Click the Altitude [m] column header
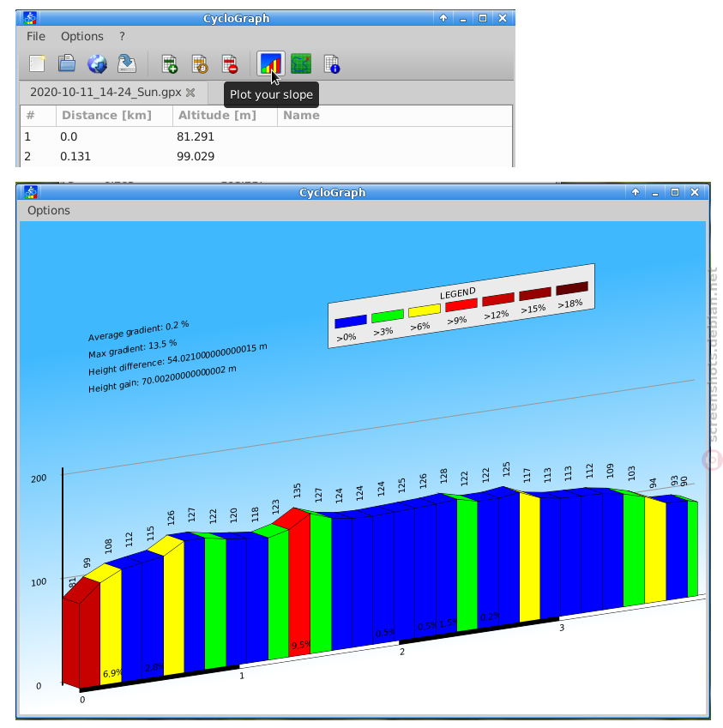 click(x=225, y=115)
